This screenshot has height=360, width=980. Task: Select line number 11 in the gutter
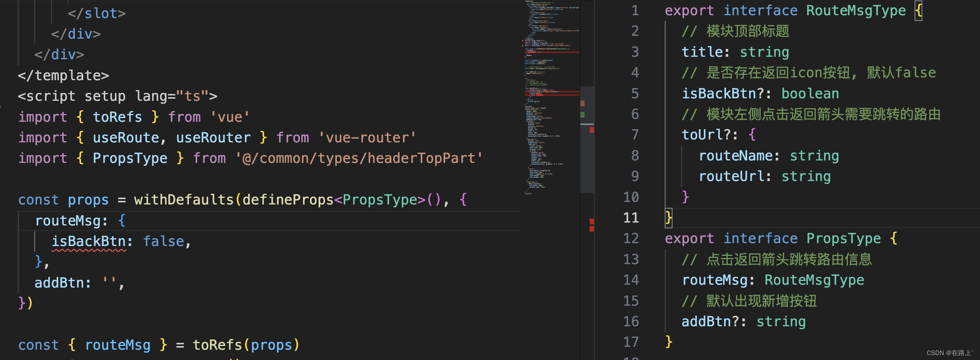pos(631,218)
